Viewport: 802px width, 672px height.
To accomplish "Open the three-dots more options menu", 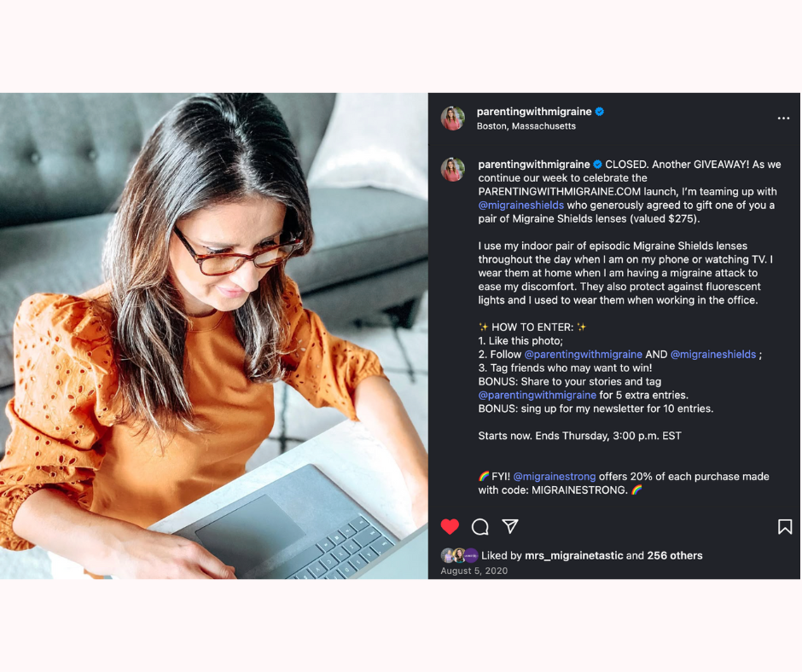I will point(783,119).
